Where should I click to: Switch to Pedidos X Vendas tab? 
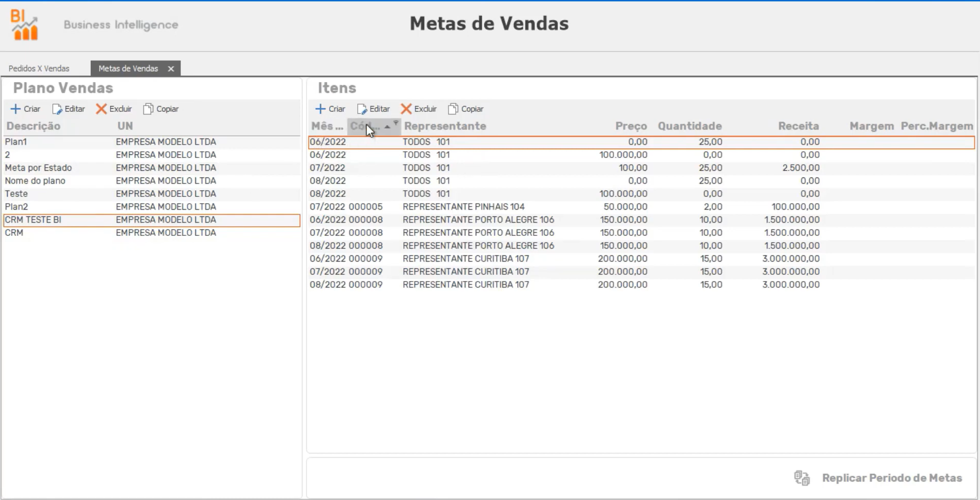[x=39, y=69]
